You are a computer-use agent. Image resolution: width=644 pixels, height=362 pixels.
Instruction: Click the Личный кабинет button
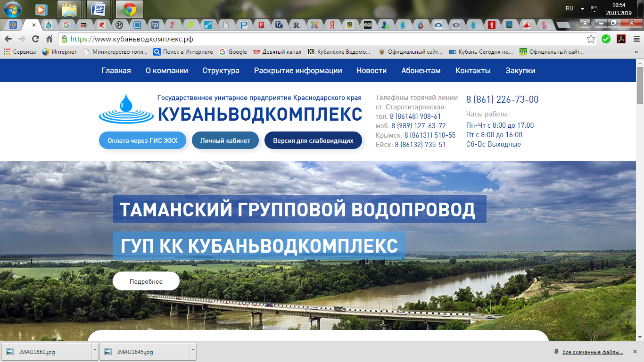point(225,140)
